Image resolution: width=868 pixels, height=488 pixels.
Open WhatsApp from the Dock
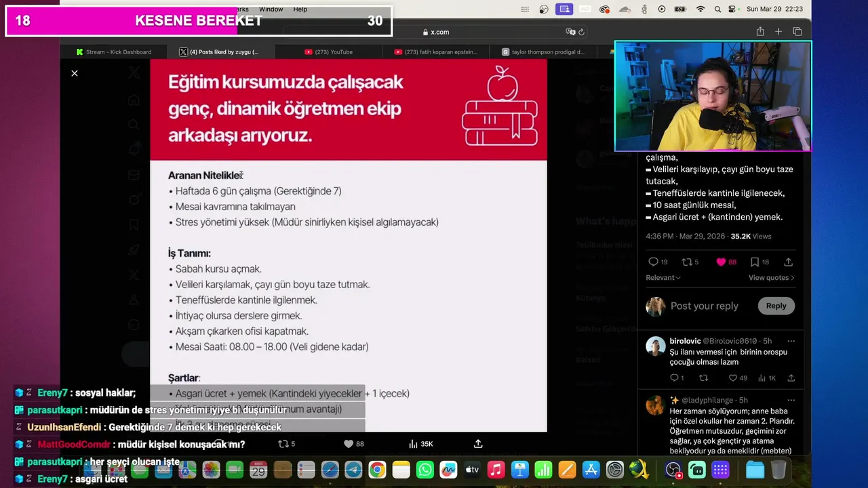pos(425,470)
